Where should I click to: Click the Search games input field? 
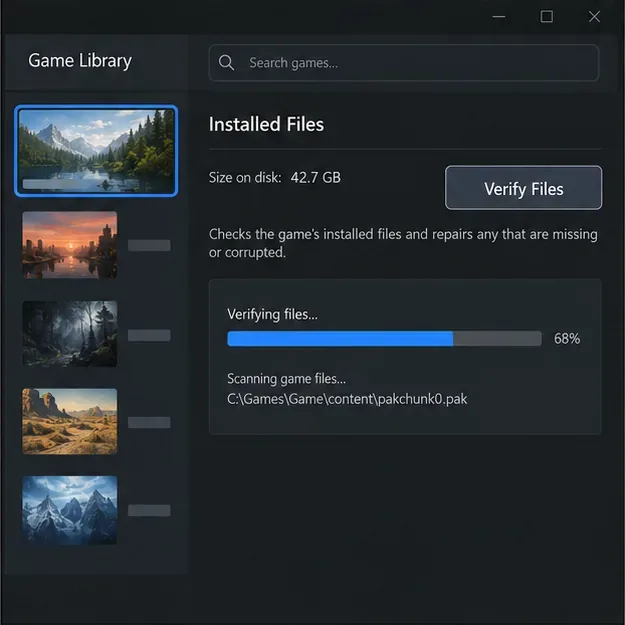coord(404,63)
